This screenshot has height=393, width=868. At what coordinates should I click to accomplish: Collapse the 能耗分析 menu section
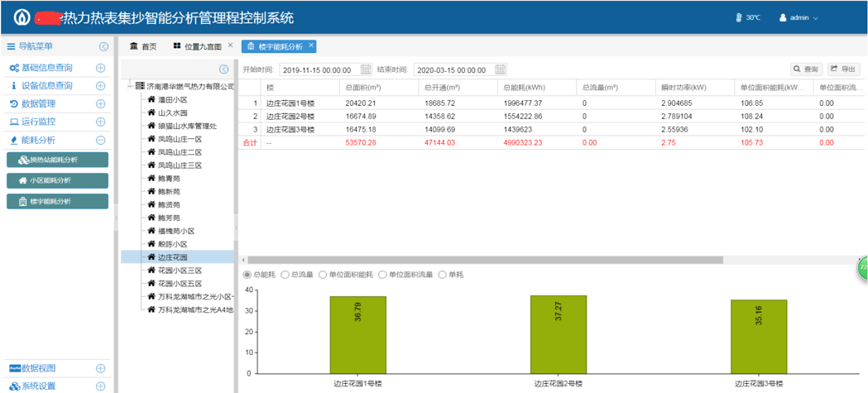[100, 141]
